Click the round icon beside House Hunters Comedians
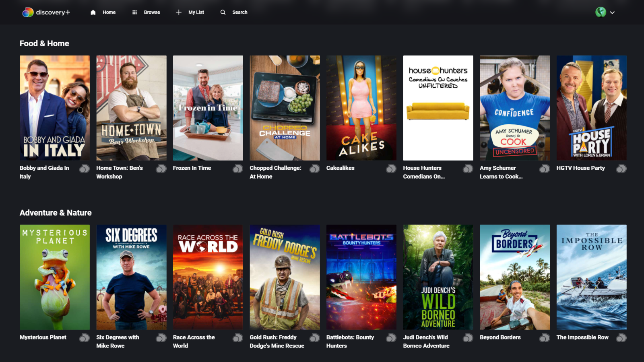644x362 pixels. (468, 169)
